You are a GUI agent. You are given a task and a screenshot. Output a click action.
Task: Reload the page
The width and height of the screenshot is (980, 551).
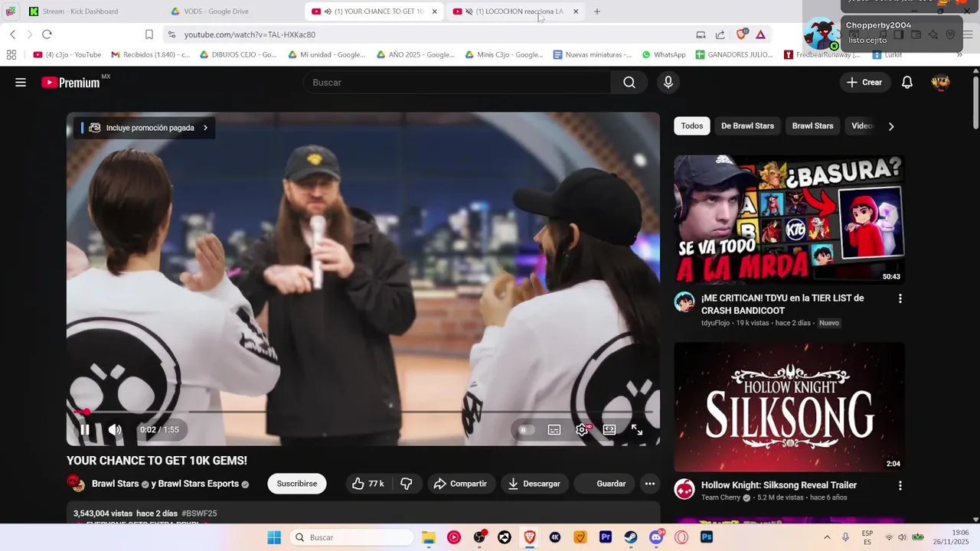click(47, 34)
